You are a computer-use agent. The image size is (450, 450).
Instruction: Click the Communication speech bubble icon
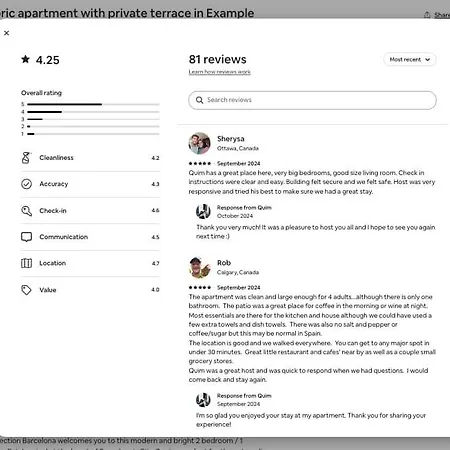coord(26,237)
